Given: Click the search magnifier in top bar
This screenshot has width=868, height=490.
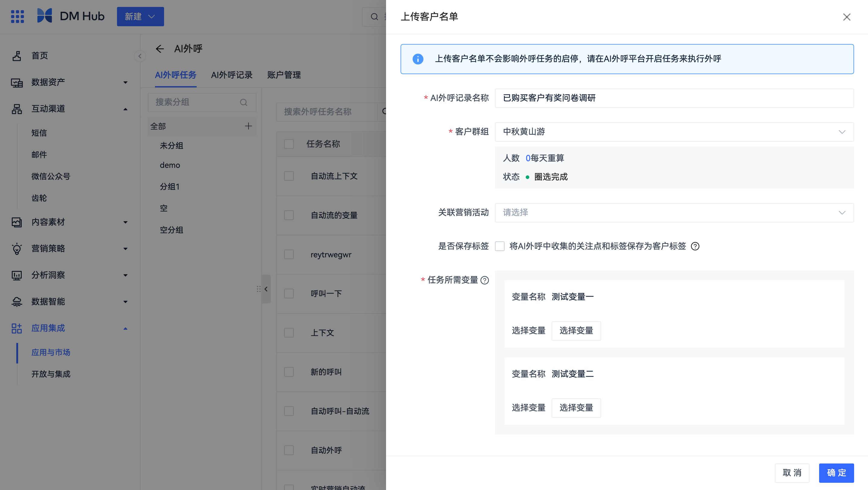Looking at the screenshot, I should click(374, 17).
